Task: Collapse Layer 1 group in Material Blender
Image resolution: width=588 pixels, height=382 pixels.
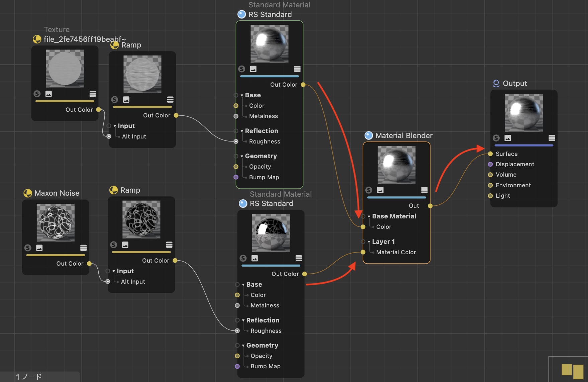Action: pyautogui.click(x=369, y=242)
